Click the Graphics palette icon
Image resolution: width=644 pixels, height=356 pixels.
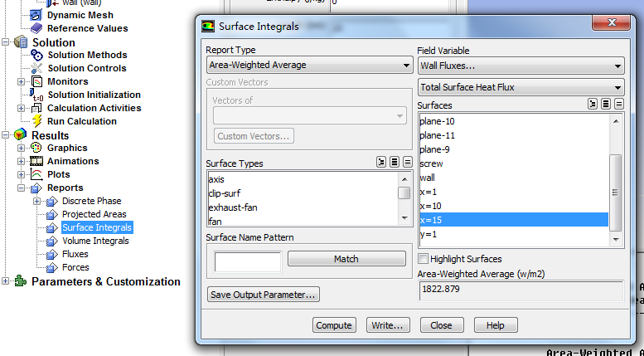[36, 148]
